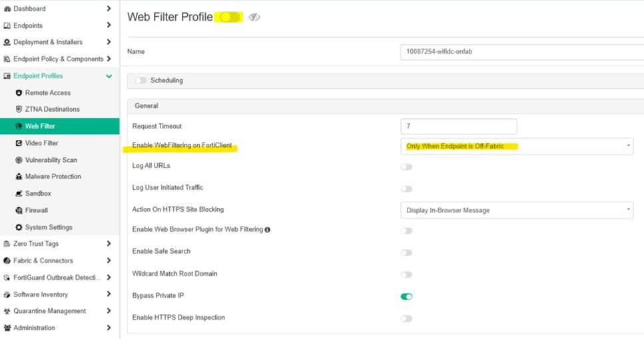Open Enable WebFiltering on FortiClient dropdown
This screenshot has height=339, width=644.
517,146
